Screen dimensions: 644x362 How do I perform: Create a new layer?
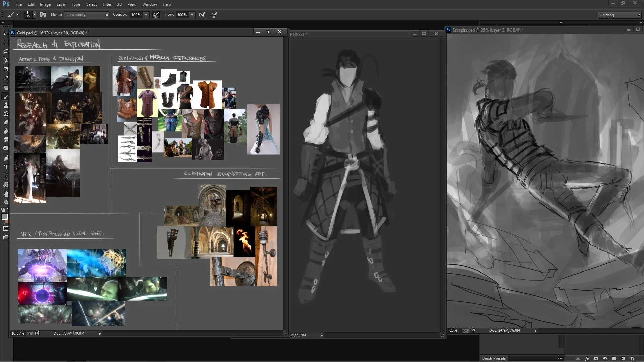click(x=623, y=359)
